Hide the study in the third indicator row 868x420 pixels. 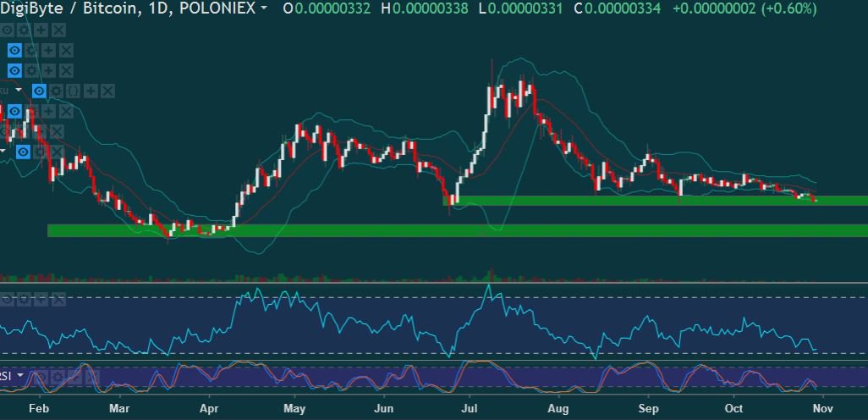click(x=15, y=70)
